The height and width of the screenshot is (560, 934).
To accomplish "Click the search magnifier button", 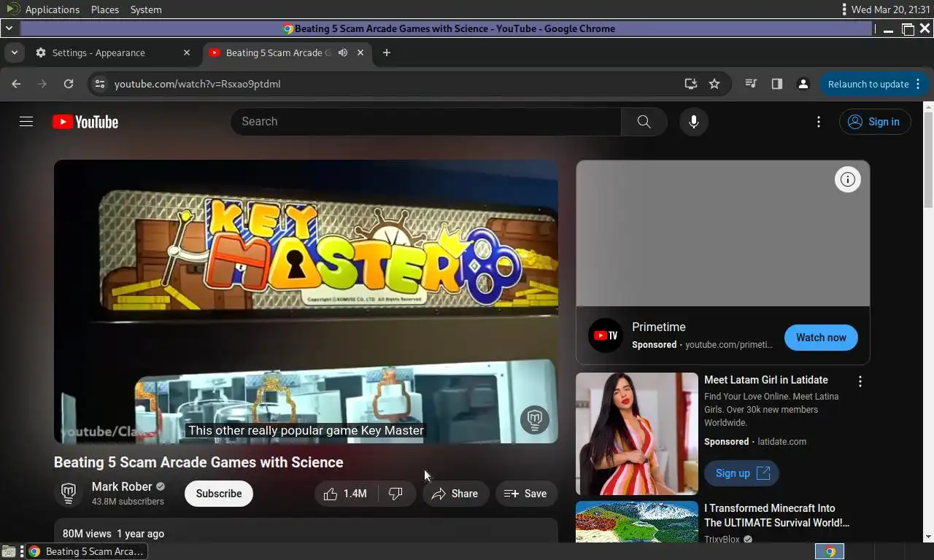I will pos(644,122).
